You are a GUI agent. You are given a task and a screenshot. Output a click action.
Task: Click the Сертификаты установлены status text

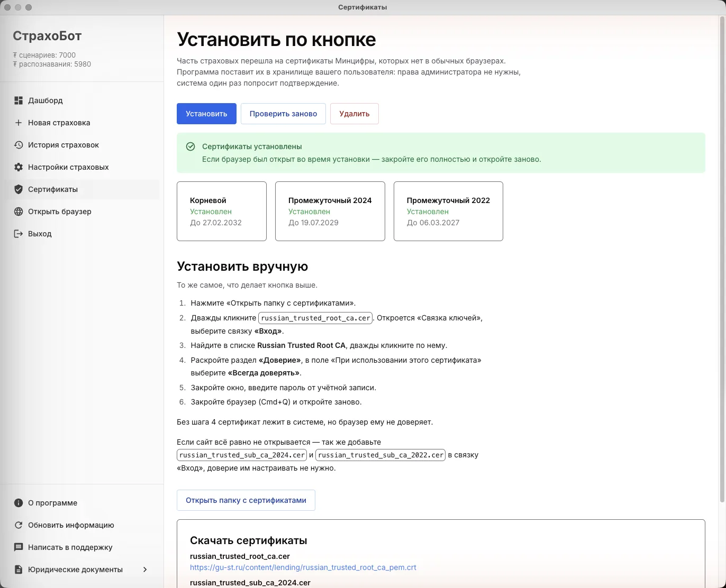coord(252,146)
